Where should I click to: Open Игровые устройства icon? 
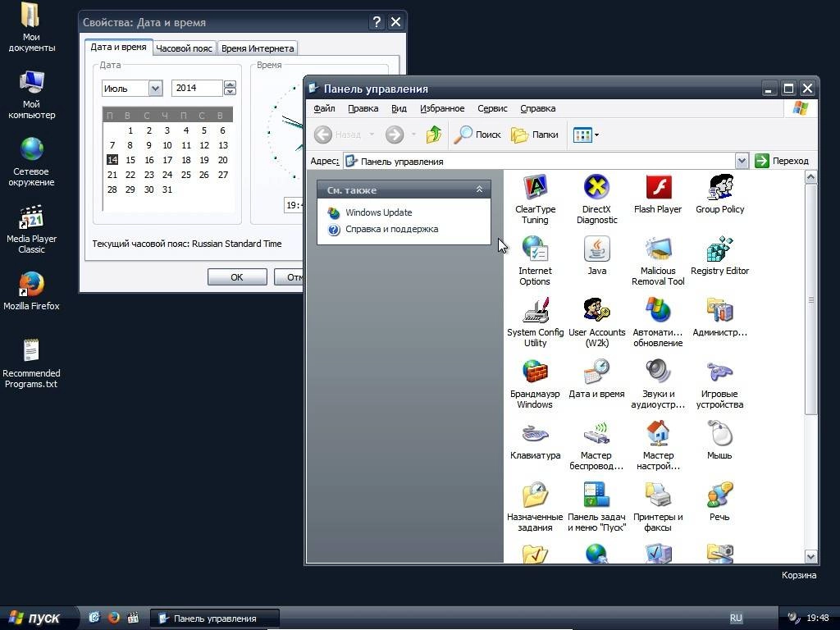[719, 384]
